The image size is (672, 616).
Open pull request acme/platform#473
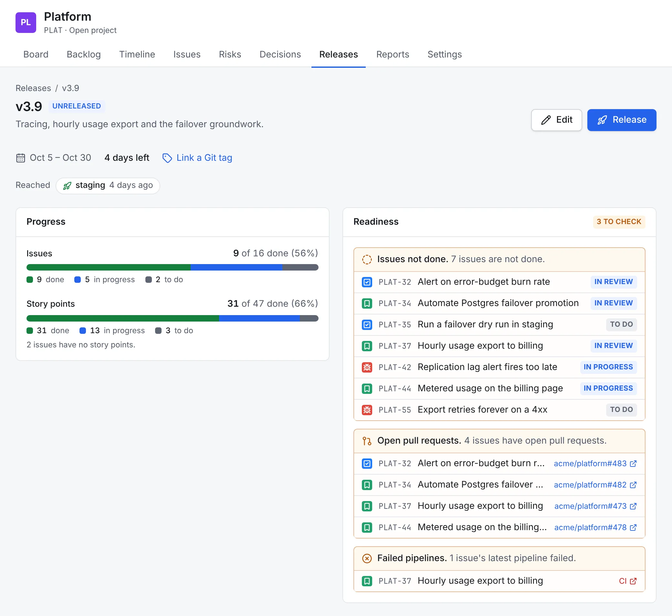(595, 506)
